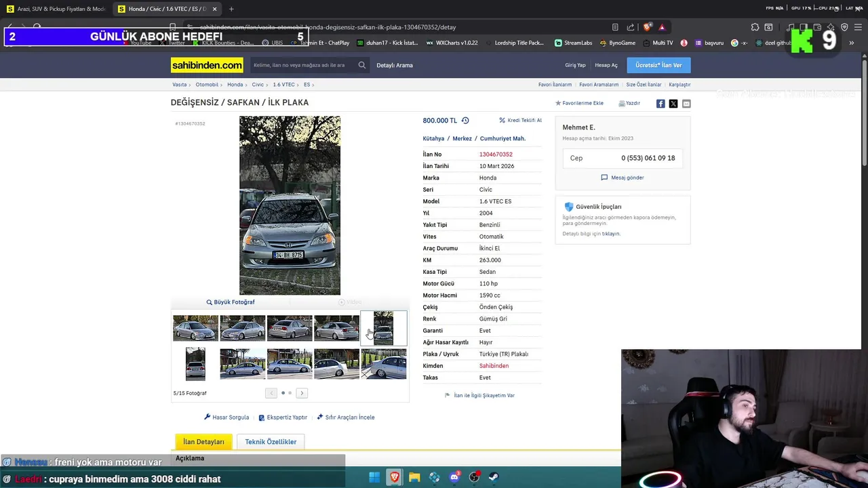Open a new browser tab with plus

231,9
